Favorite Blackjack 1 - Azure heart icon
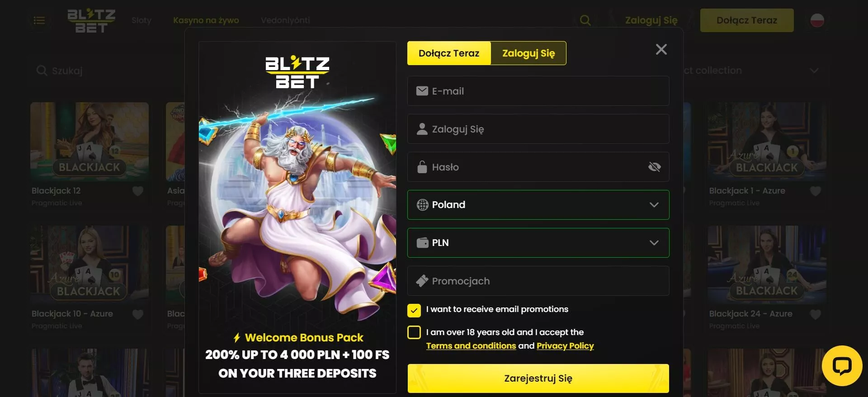 point(816,191)
